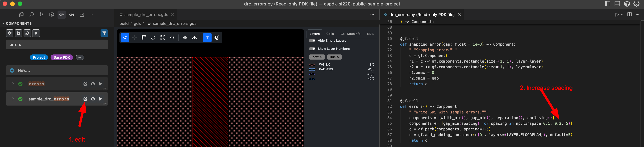Open the Cell MetaInfo tab

click(350, 34)
